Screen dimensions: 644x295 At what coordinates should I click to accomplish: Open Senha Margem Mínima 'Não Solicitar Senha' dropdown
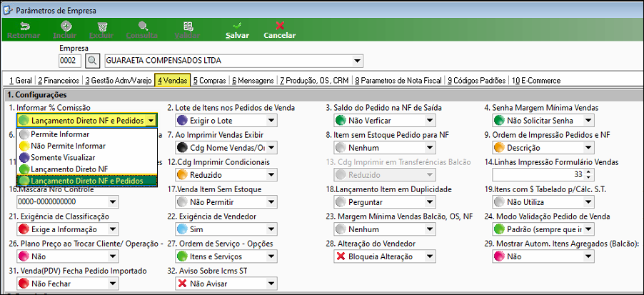click(588, 121)
